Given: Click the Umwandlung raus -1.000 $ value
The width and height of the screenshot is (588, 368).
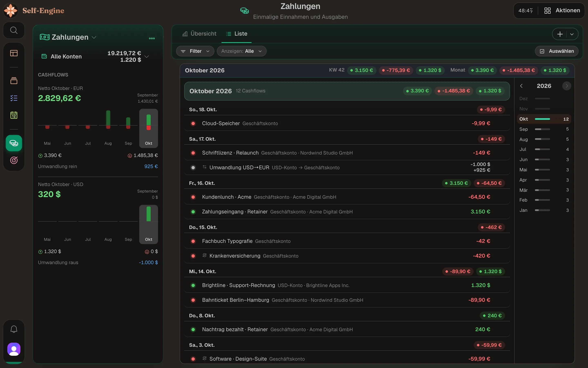Looking at the screenshot, I should 148,263.
